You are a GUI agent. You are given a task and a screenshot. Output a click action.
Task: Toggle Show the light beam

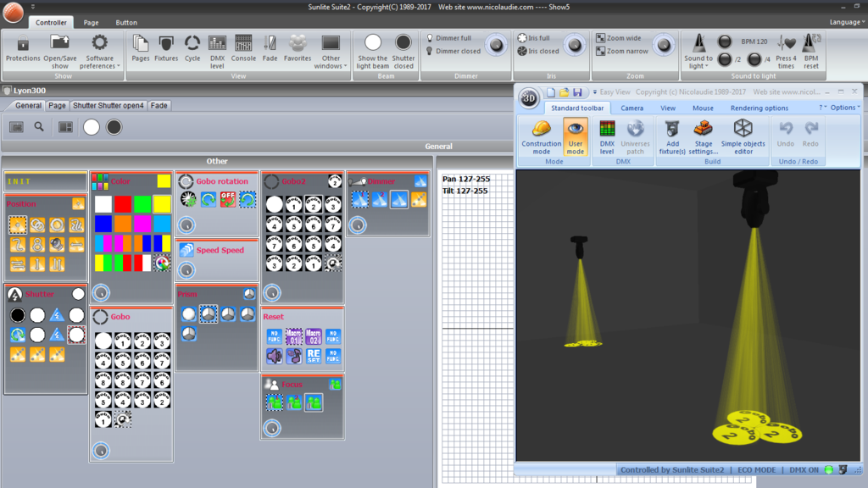pyautogui.click(x=373, y=51)
